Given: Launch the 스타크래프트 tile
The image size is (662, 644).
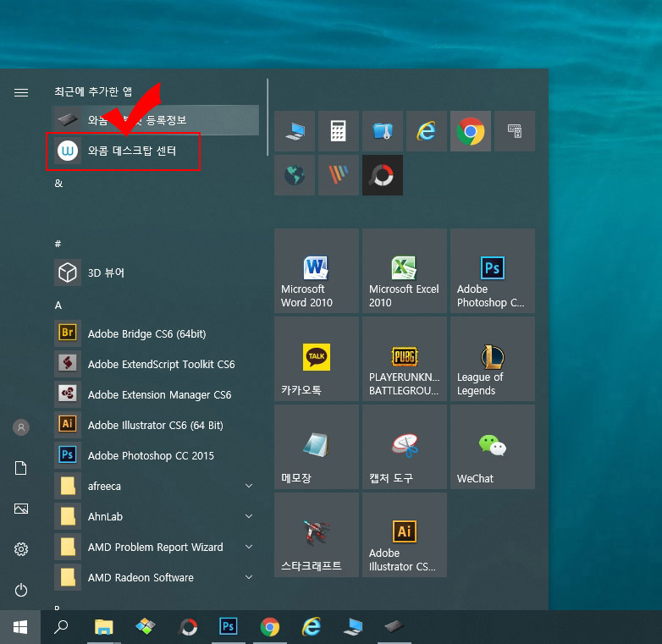Looking at the screenshot, I should (x=317, y=535).
